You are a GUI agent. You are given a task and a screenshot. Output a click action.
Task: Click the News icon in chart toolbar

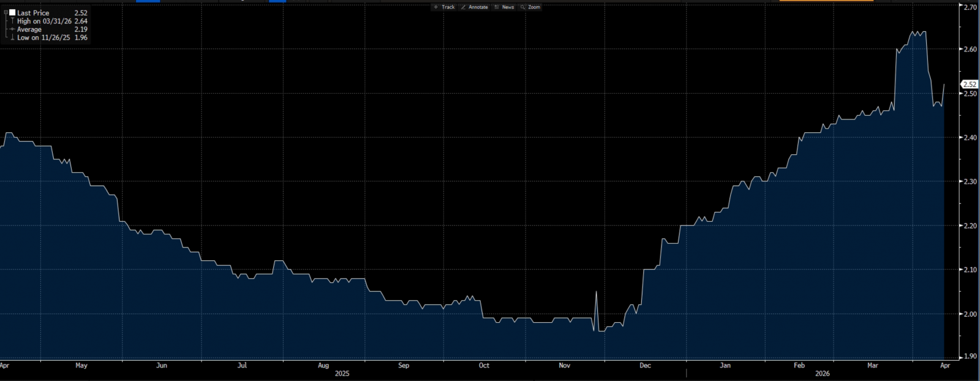(x=497, y=7)
